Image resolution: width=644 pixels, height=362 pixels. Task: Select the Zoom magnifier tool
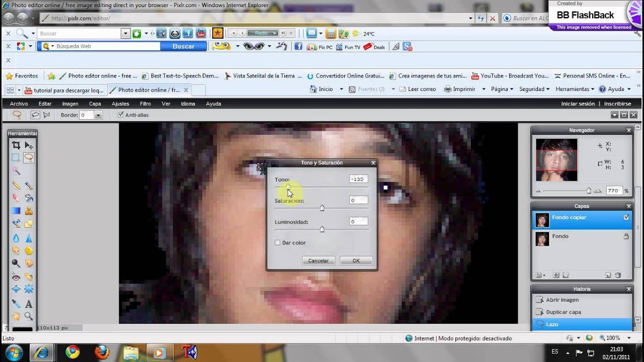point(29,316)
